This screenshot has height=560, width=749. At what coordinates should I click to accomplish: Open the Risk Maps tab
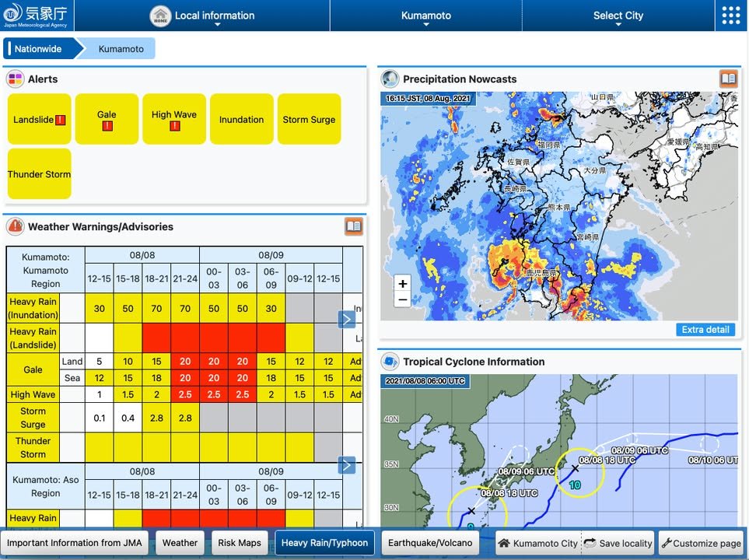click(239, 543)
